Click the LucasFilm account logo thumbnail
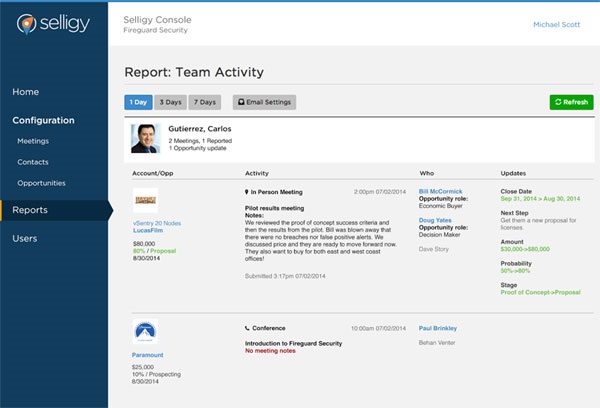This screenshot has height=408, width=600. pyautogui.click(x=145, y=200)
